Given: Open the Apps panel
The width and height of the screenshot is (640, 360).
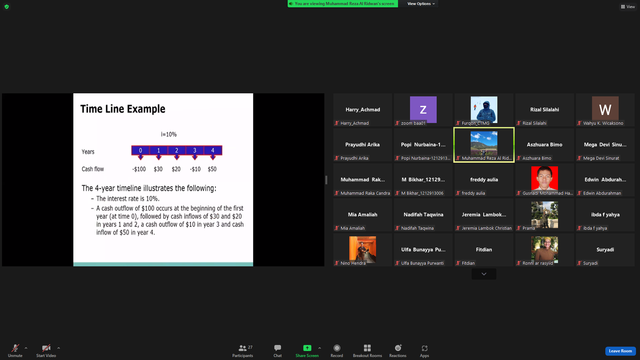Looking at the screenshot, I should point(424,350).
